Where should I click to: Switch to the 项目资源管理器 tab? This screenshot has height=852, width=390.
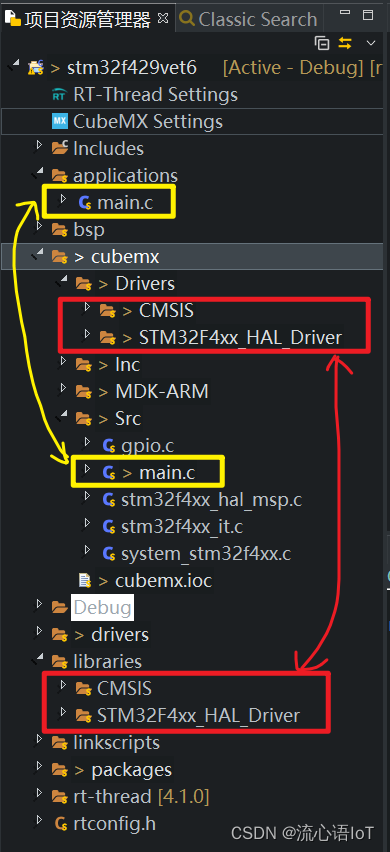coord(86,20)
